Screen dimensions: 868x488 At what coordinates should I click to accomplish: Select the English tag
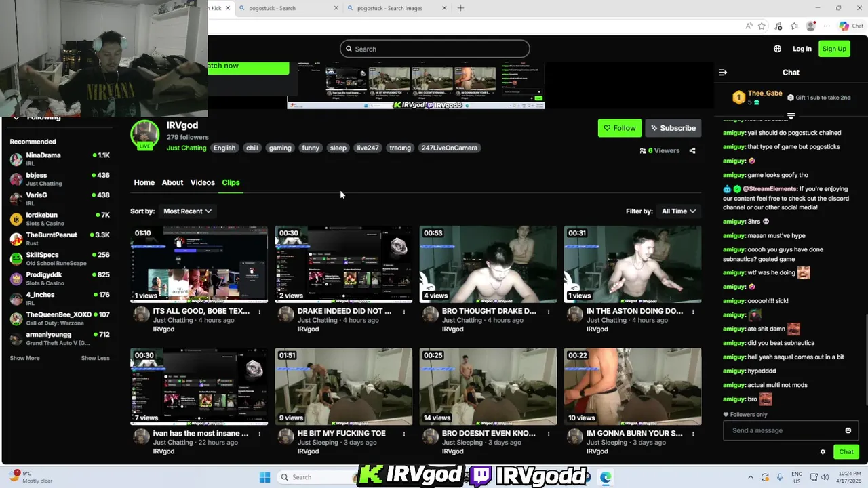(224, 148)
